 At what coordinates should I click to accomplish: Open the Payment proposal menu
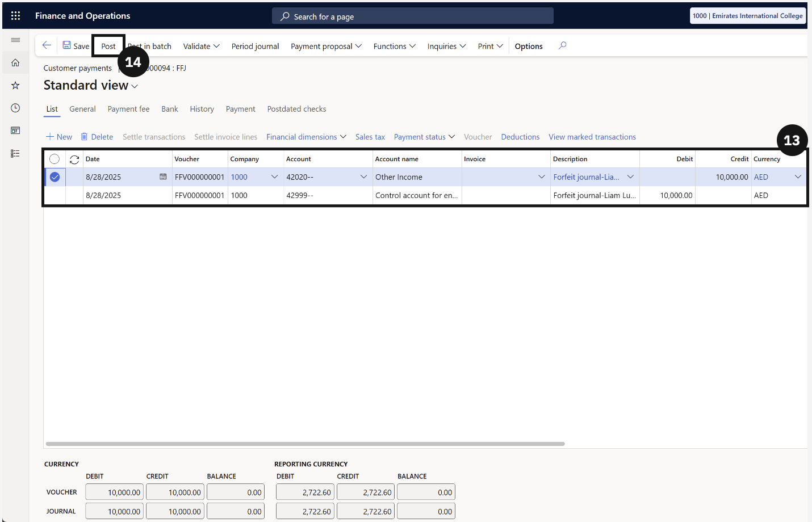point(326,46)
